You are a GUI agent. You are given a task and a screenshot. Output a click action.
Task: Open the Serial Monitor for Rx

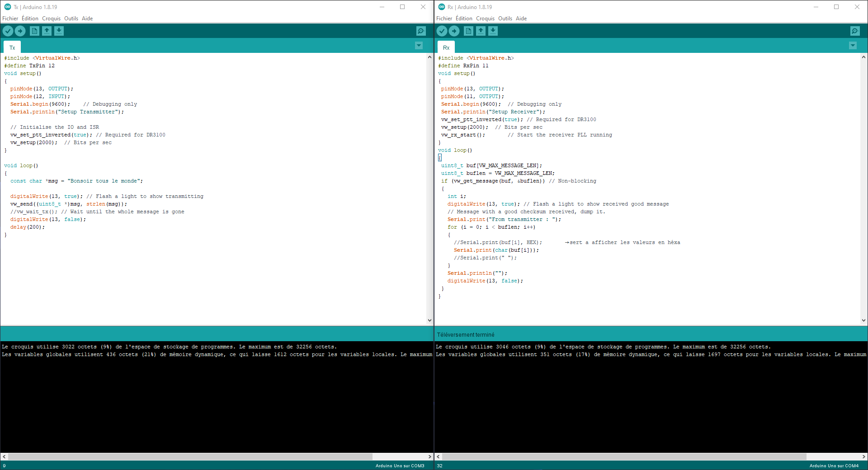[854, 31]
